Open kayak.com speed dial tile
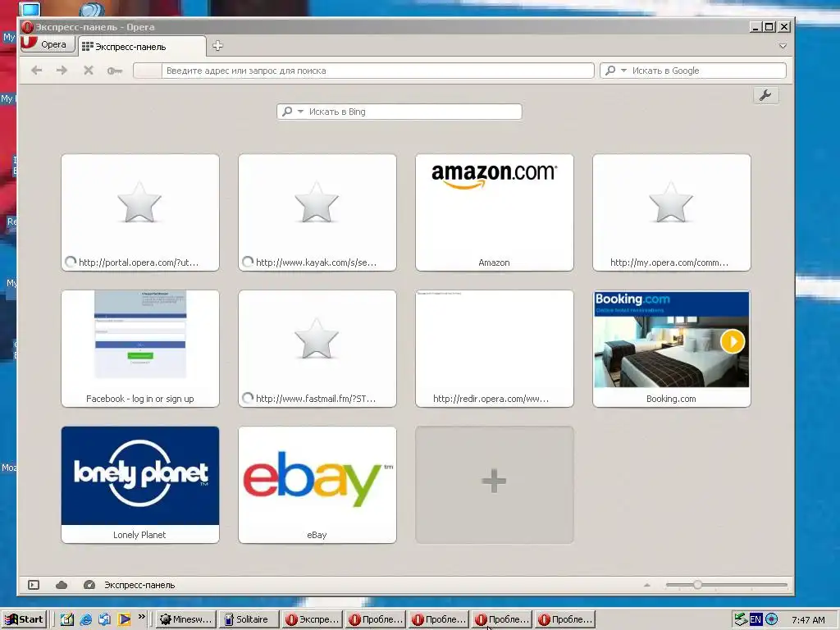840x630 pixels. click(317, 212)
